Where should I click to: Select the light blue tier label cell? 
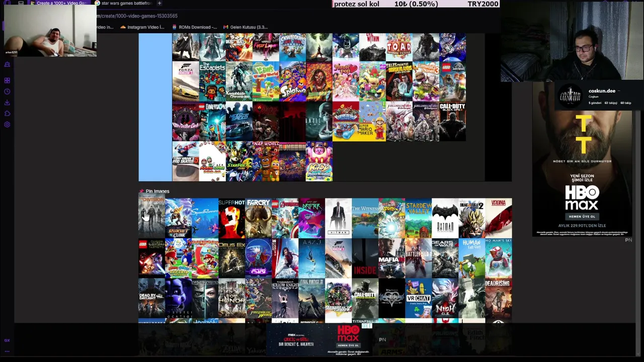pyautogui.click(x=155, y=107)
